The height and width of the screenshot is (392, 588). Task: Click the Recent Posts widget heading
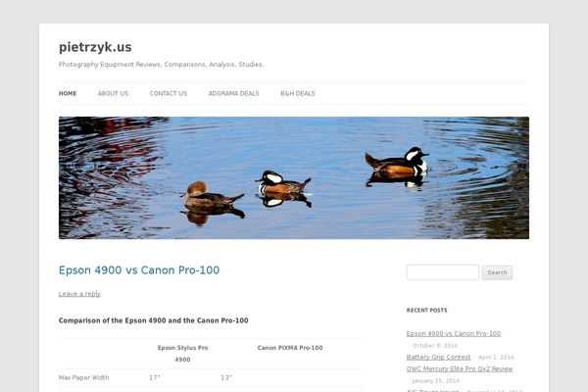[x=426, y=311]
